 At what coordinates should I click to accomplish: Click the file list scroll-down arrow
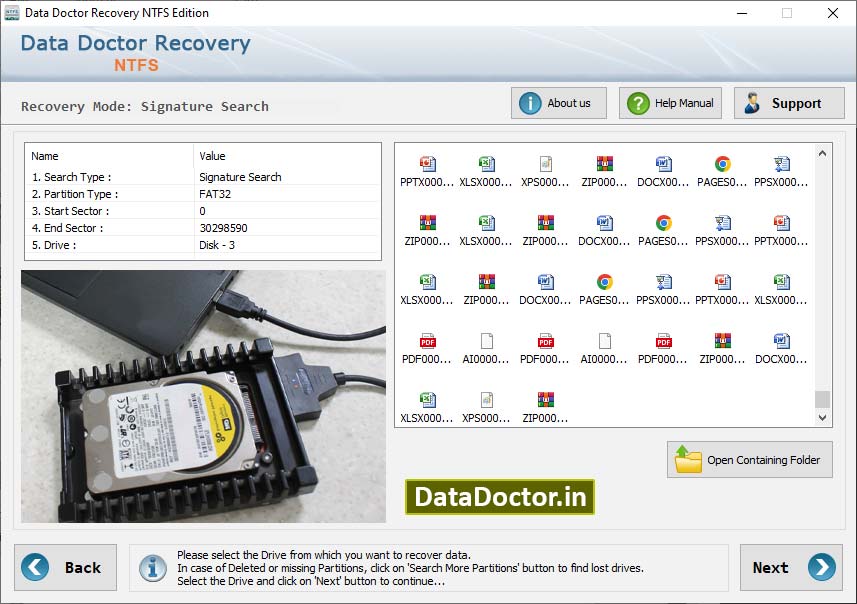823,418
